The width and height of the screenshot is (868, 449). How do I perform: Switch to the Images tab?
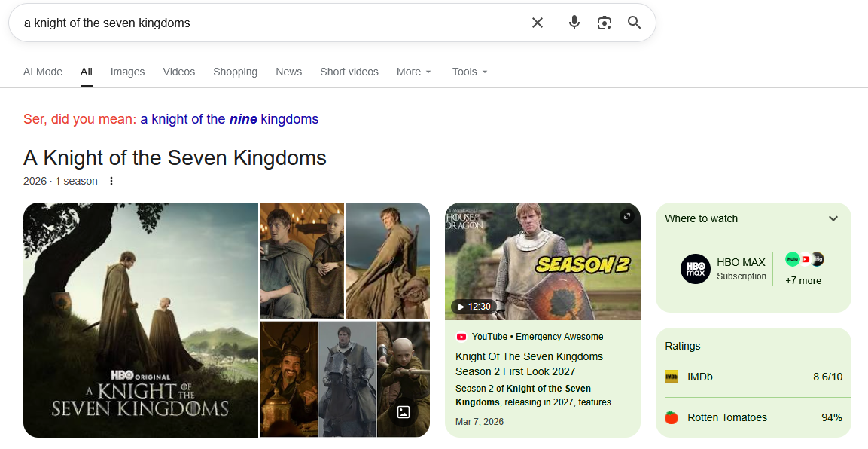[x=127, y=72]
